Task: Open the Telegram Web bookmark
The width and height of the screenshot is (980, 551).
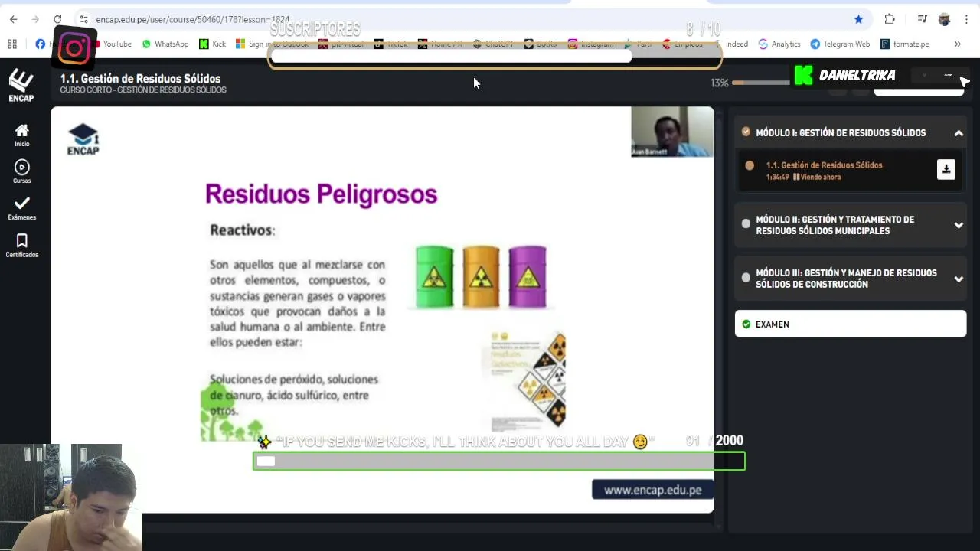Action: (840, 44)
